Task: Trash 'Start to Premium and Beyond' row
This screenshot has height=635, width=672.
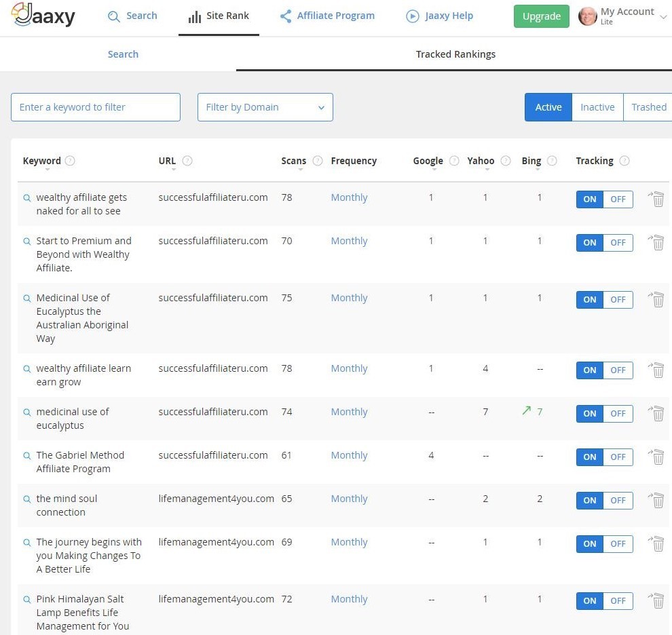Action: click(x=656, y=242)
